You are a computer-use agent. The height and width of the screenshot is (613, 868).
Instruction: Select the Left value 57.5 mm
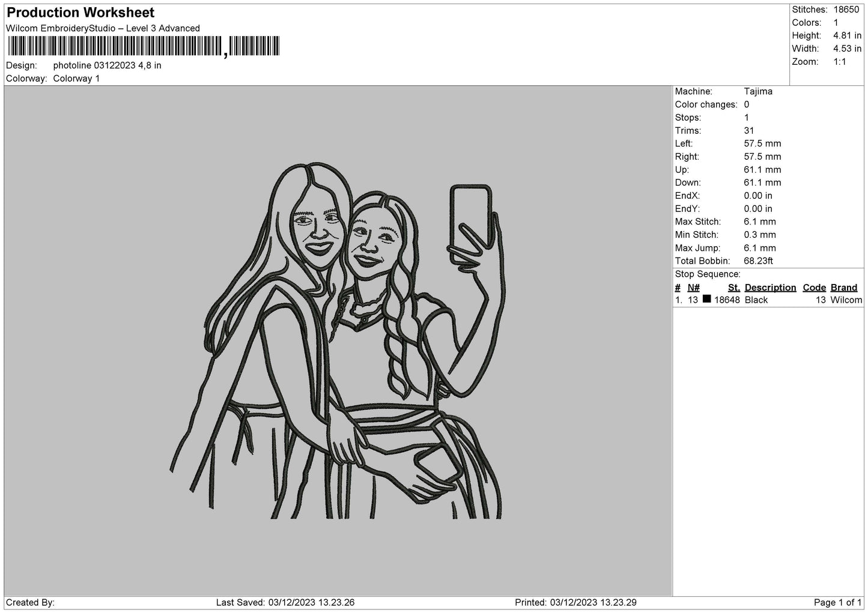tap(762, 143)
